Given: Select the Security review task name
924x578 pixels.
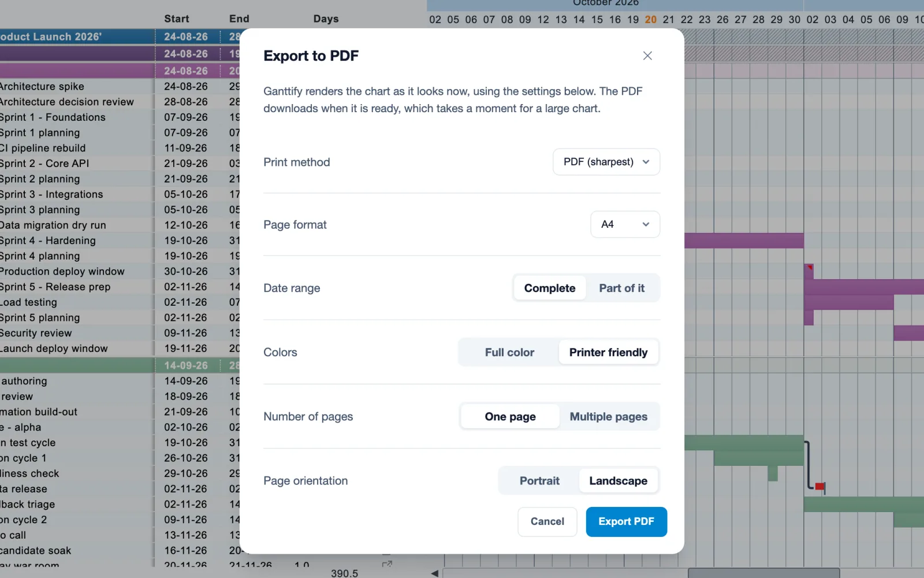Looking at the screenshot, I should point(36,333).
